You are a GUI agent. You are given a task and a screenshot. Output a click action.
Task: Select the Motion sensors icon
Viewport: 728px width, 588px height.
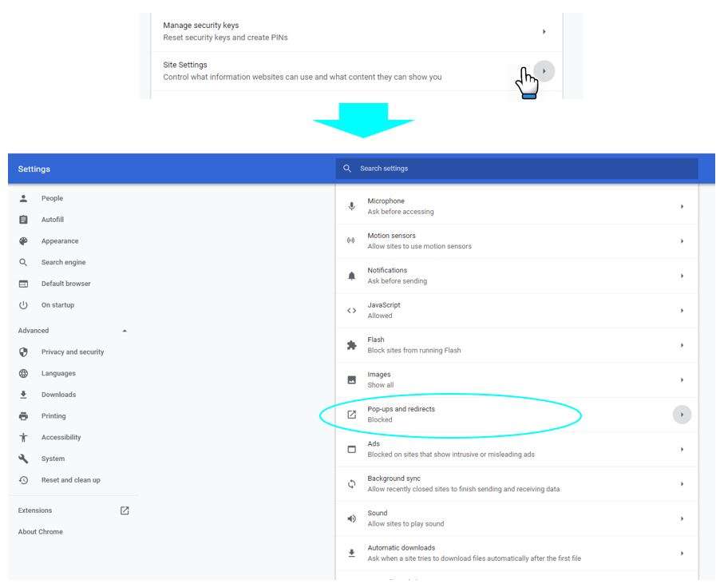click(352, 241)
